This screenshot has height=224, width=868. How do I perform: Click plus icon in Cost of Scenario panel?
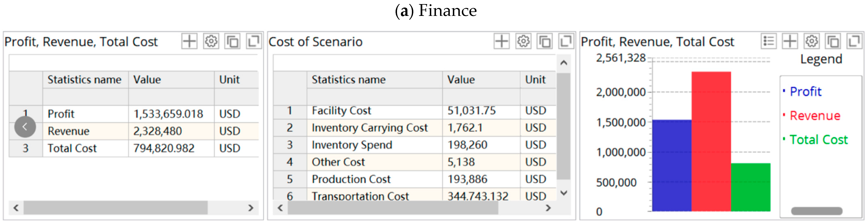(501, 41)
